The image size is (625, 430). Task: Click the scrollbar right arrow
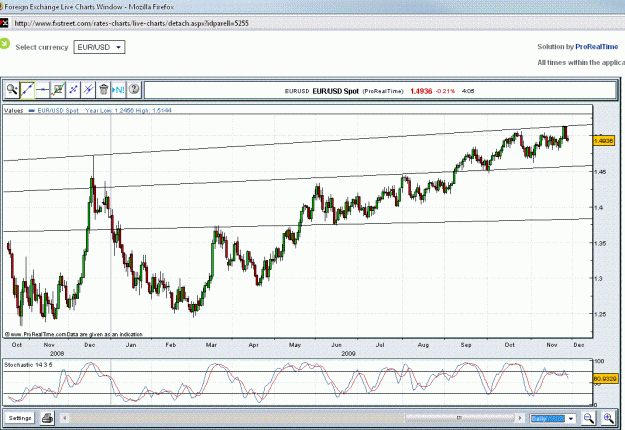[x=520, y=418]
